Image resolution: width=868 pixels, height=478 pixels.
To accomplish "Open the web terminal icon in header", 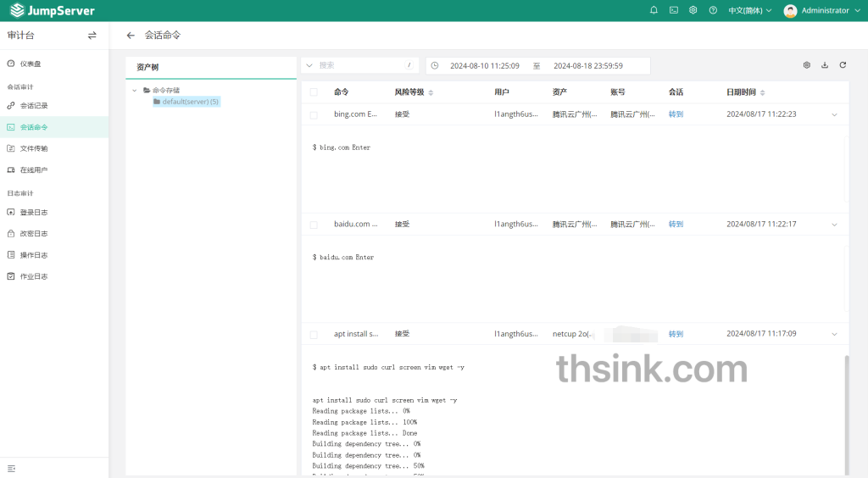I will coord(674,10).
